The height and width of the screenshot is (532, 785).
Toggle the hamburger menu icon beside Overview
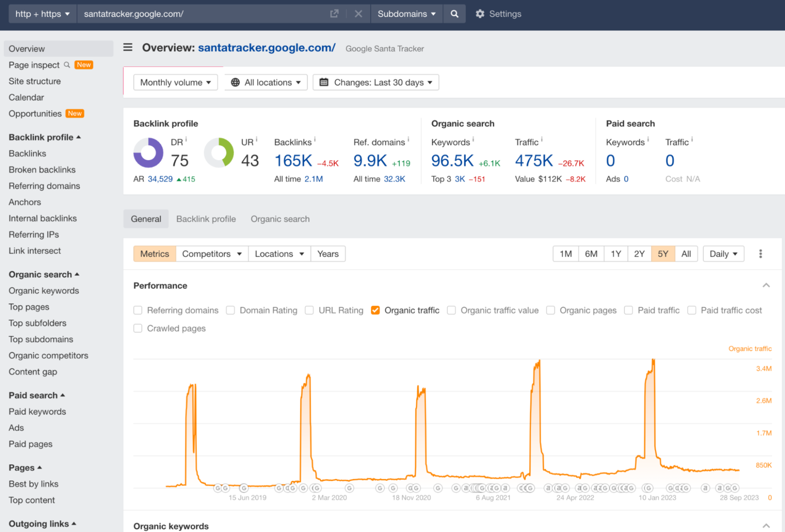click(128, 48)
